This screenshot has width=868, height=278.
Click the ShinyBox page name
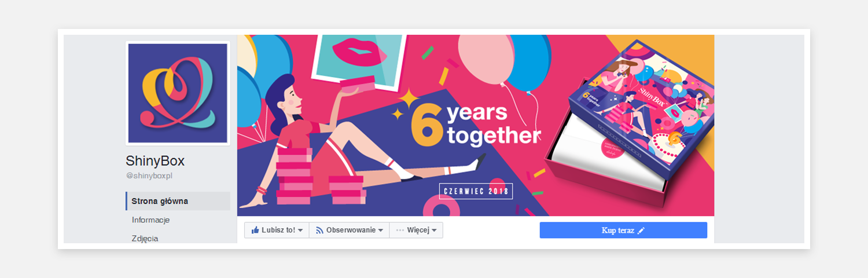[x=155, y=161]
